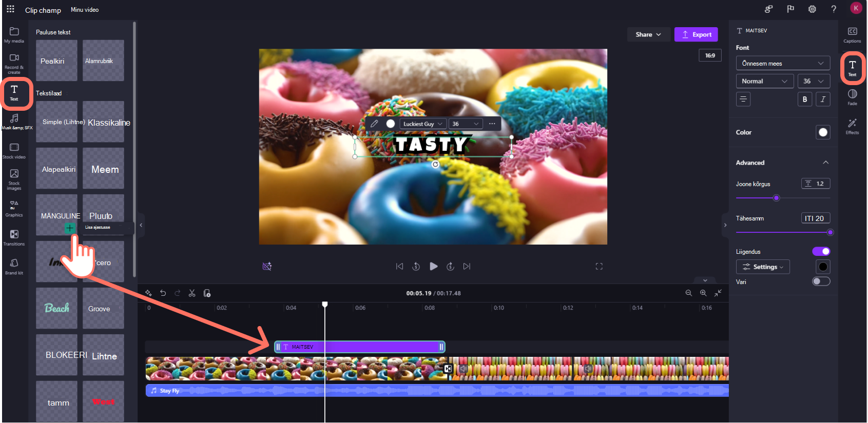
Task: Open Text tab in right sidebar
Action: 852,68
